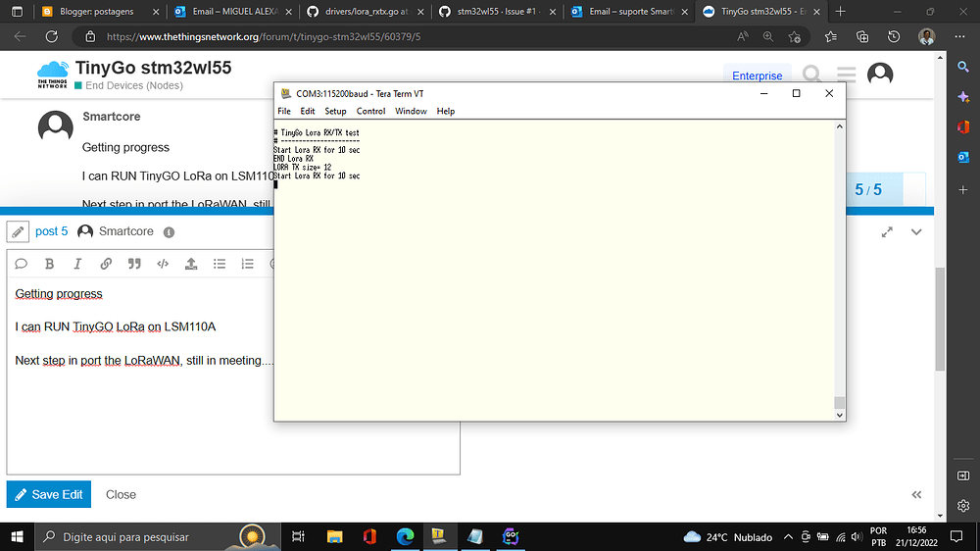Click the Close link beside Save Edit

tap(121, 494)
